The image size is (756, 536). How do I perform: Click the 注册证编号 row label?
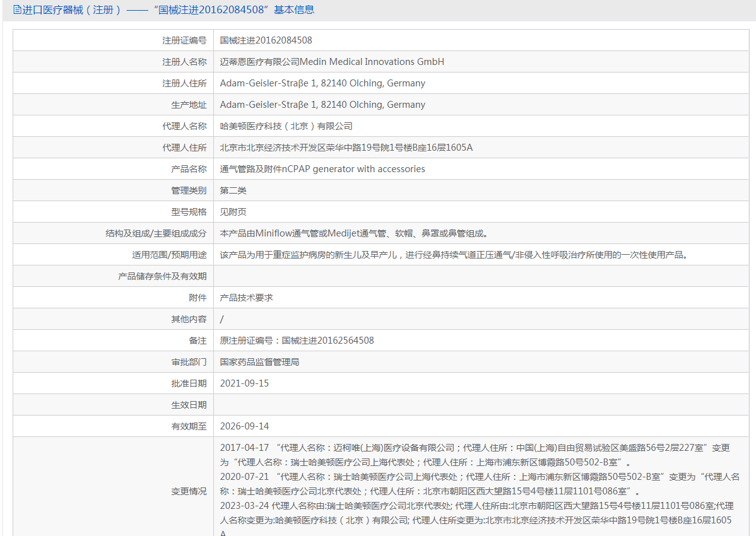click(184, 40)
